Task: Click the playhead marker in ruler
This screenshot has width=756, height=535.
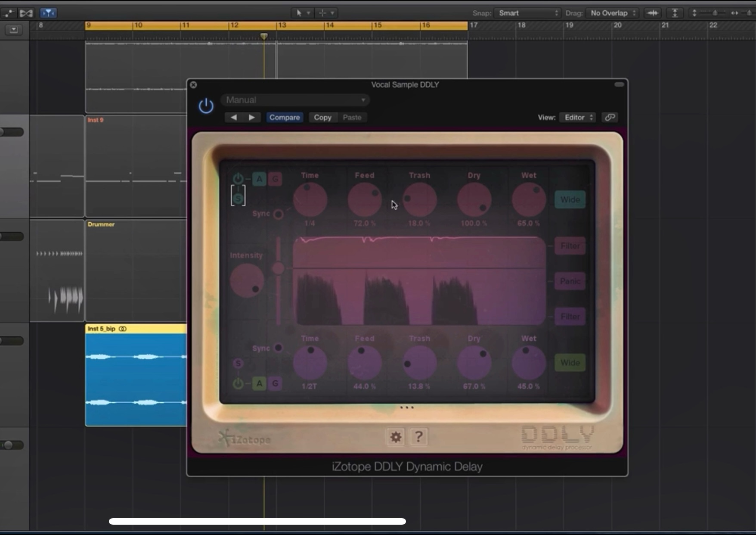Action: click(x=264, y=36)
